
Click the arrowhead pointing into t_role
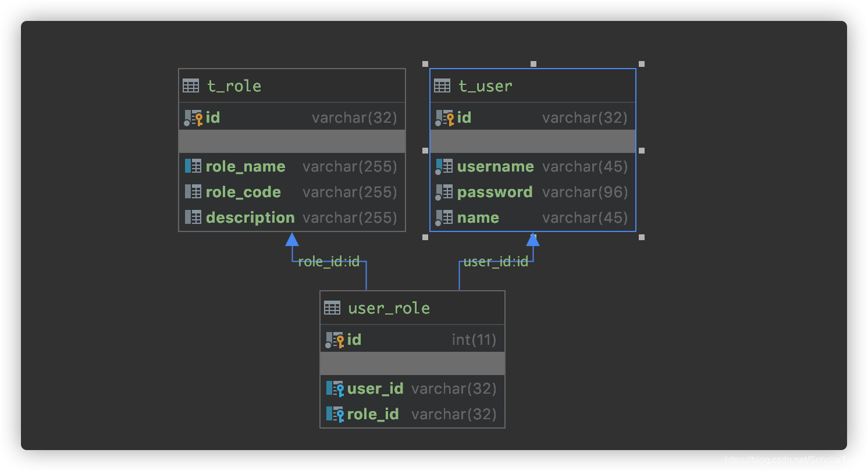click(x=292, y=239)
